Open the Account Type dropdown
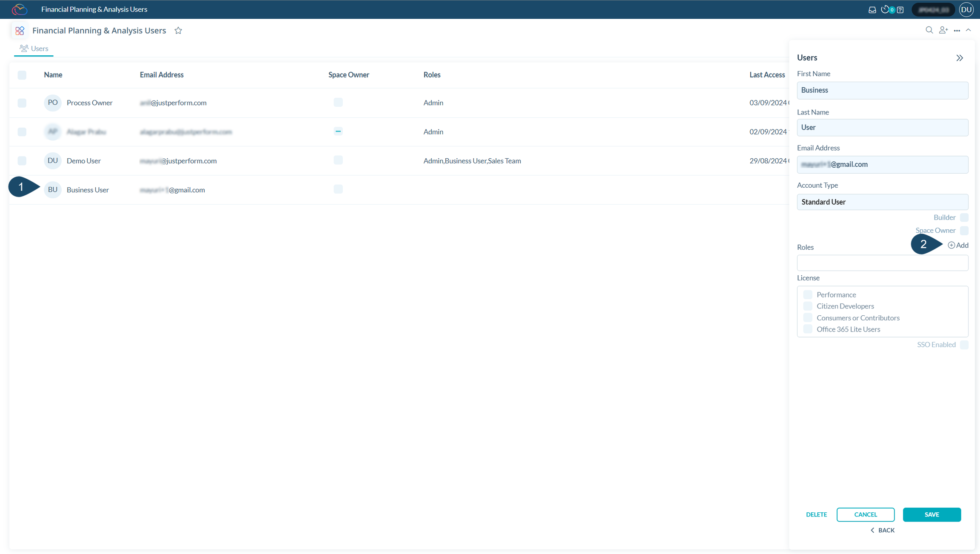Viewport: 980px width, 554px height. click(882, 202)
